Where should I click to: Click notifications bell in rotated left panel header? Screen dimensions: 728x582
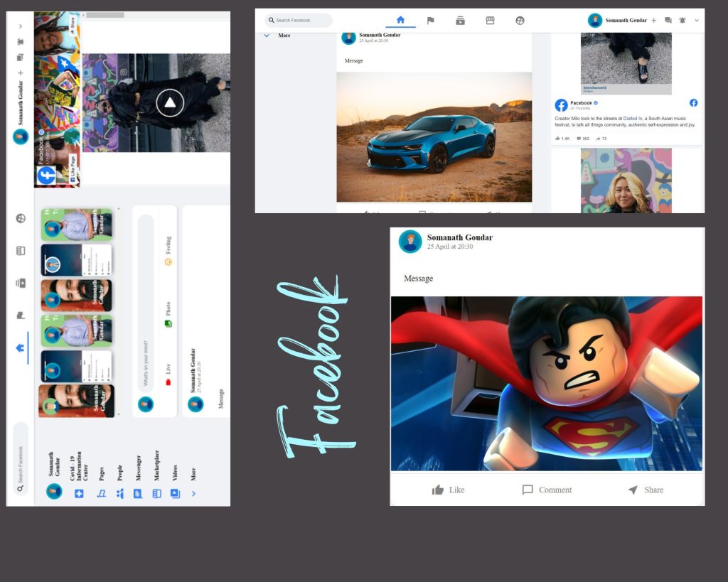tap(21, 42)
